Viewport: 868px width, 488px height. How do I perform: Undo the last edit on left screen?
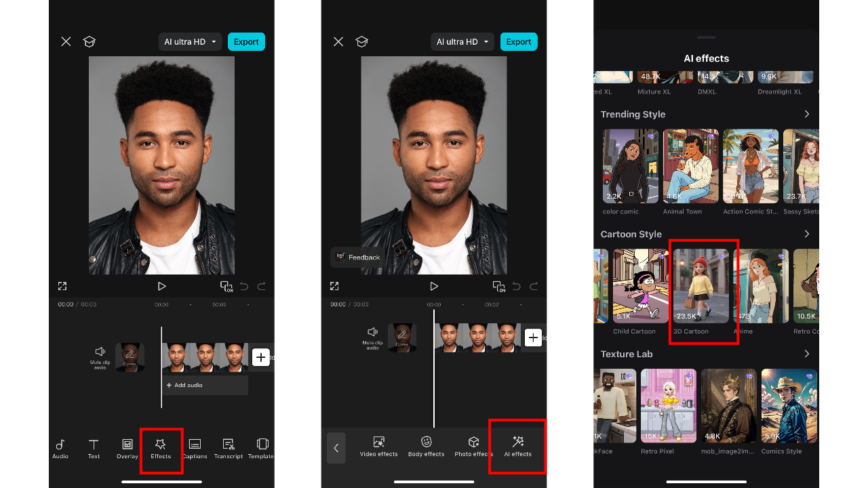tap(245, 286)
